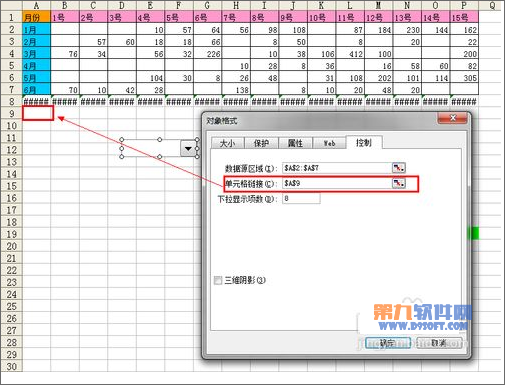The image size is (505, 385).
Task: Select cell with value 184
Action: point(378,30)
